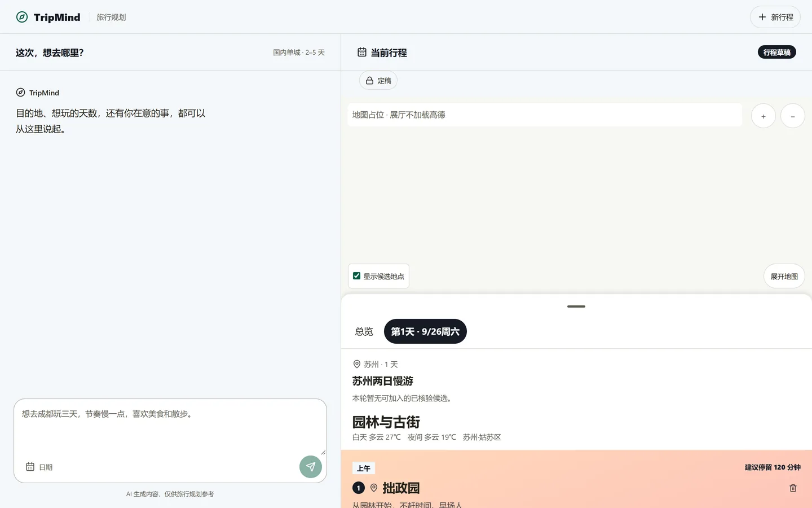Click the 这次，想去哪里？ heading
Screen dimensions: 812x508
point(50,52)
